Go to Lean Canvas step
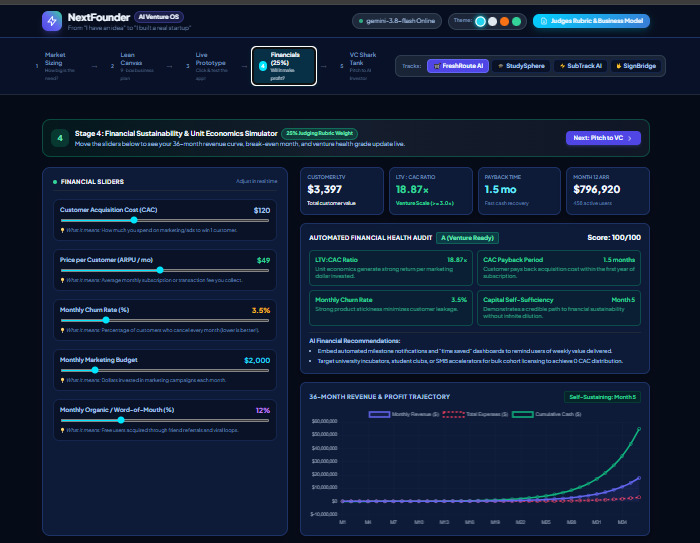Viewport: 700px width, 543px height. (133, 66)
